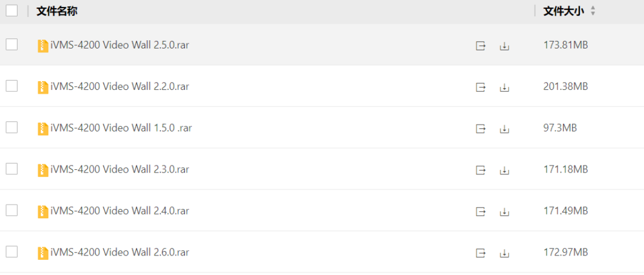Click the 文件名称 column header
The image size is (644, 275).
click(x=57, y=11)
